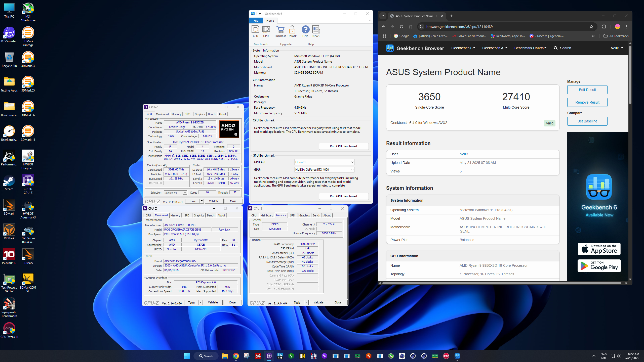This screenshot has height=362, width=644.
Task: Select the GPU Tweak III desktop icon
Action: [9, 331]
